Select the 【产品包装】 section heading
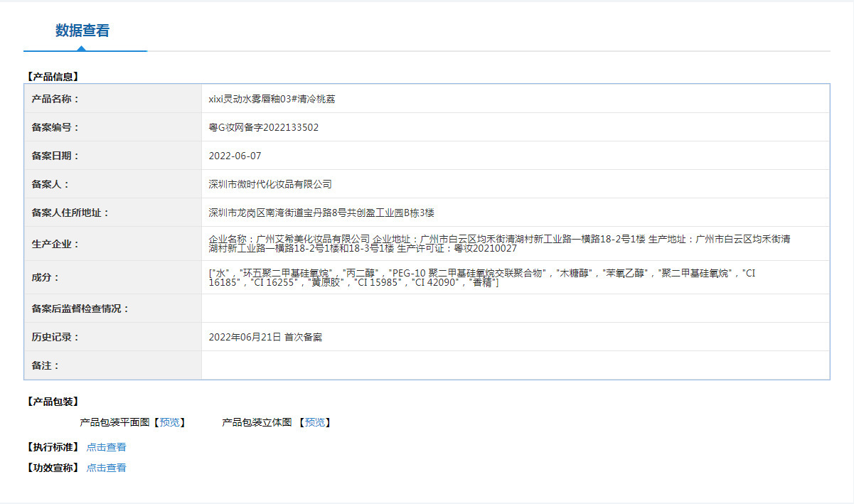 (x=53, y=402)
